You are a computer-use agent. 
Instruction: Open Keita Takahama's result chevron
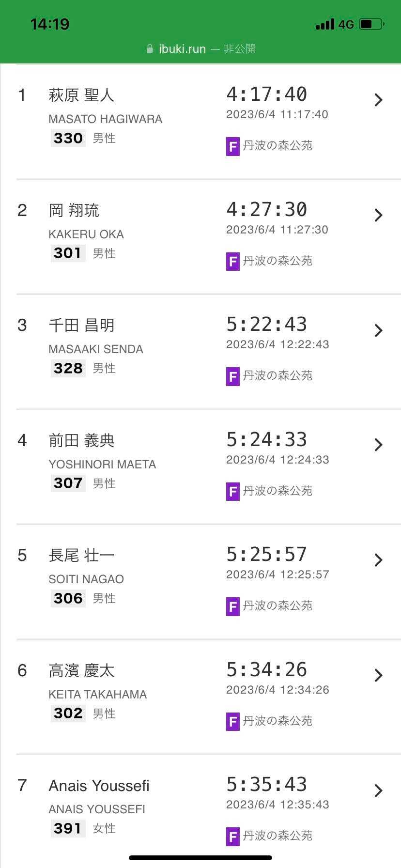[379, 675]
